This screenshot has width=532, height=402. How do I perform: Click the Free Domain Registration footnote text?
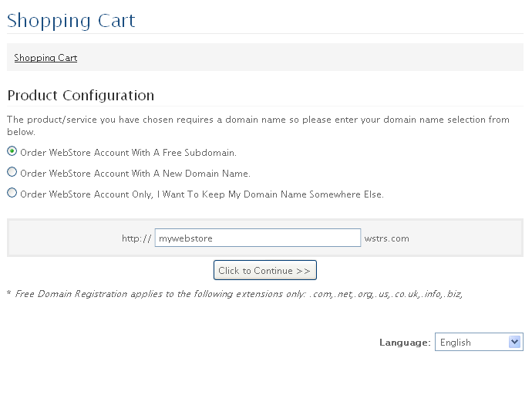pos(239,294)
